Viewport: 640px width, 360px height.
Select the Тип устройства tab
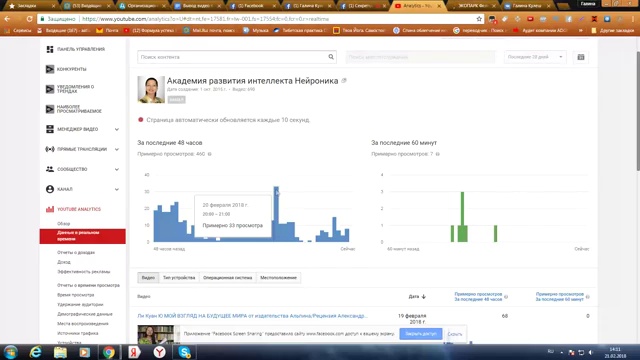click(179, 278)
